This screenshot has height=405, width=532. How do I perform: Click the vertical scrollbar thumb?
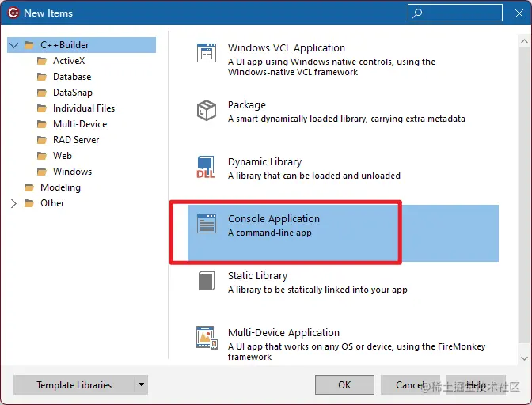[524, 195]
